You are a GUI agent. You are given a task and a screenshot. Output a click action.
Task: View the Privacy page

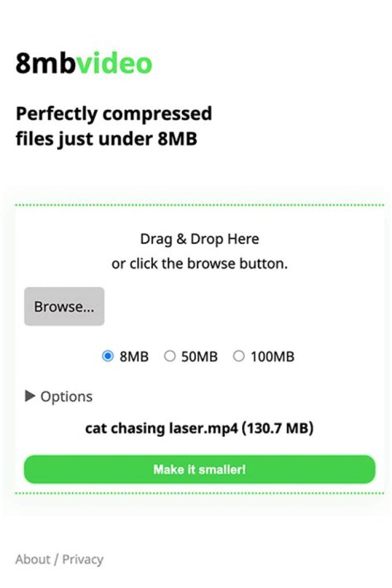[83, 559]
